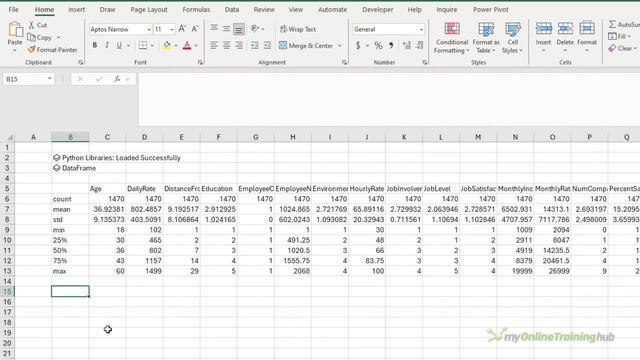Expand Merge & Center dropdown arrow
The image size is (640, 360).
[340, 46]
